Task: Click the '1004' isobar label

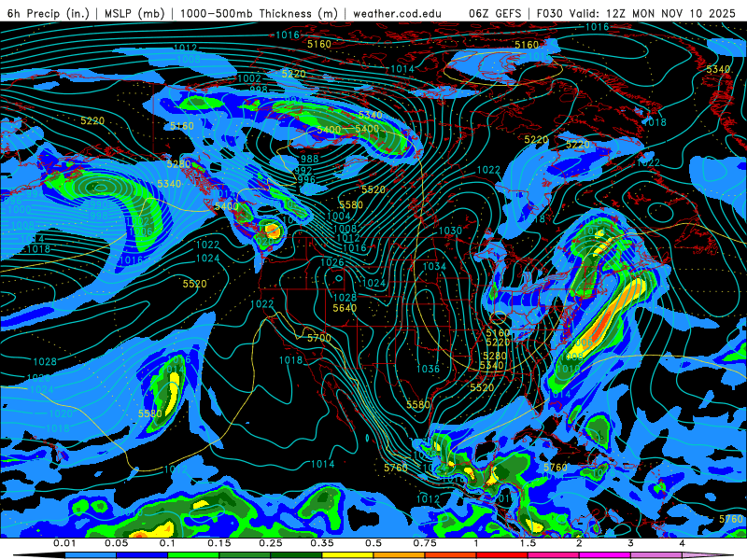Action: 339,216
